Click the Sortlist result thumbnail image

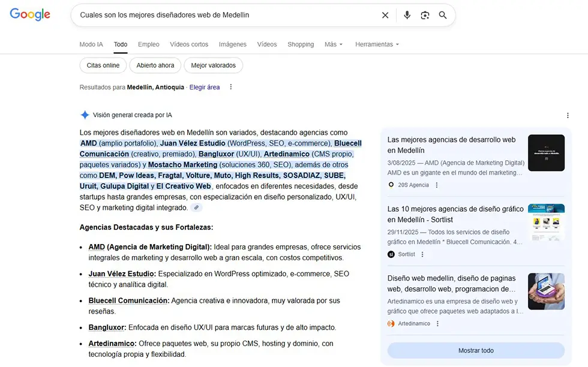546,222
